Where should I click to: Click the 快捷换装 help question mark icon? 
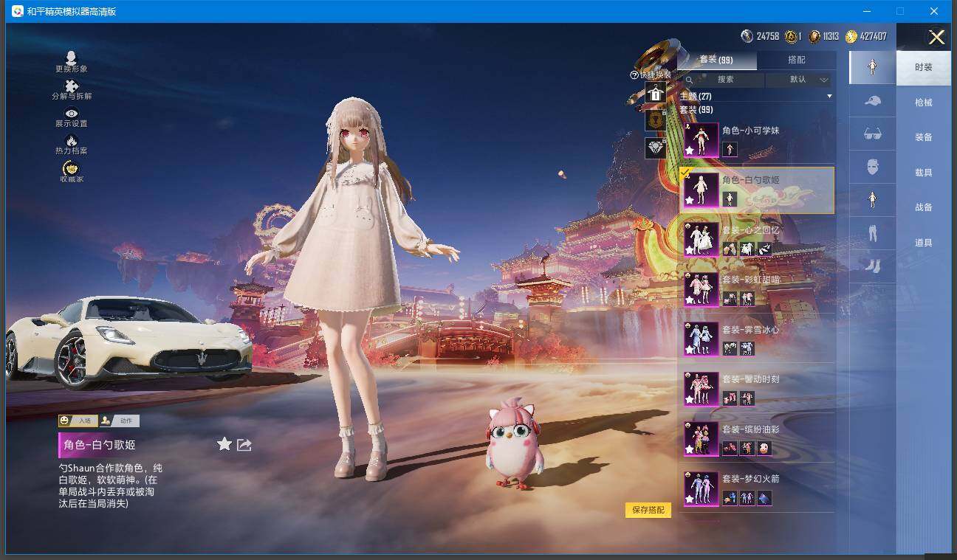point(634,75)
